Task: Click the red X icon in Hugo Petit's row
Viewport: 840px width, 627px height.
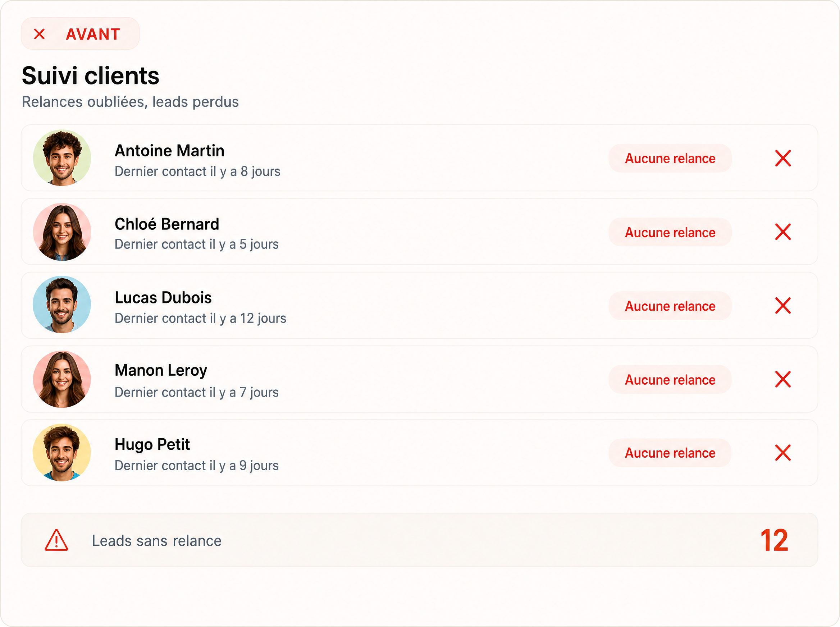Action: pos(783,453)
